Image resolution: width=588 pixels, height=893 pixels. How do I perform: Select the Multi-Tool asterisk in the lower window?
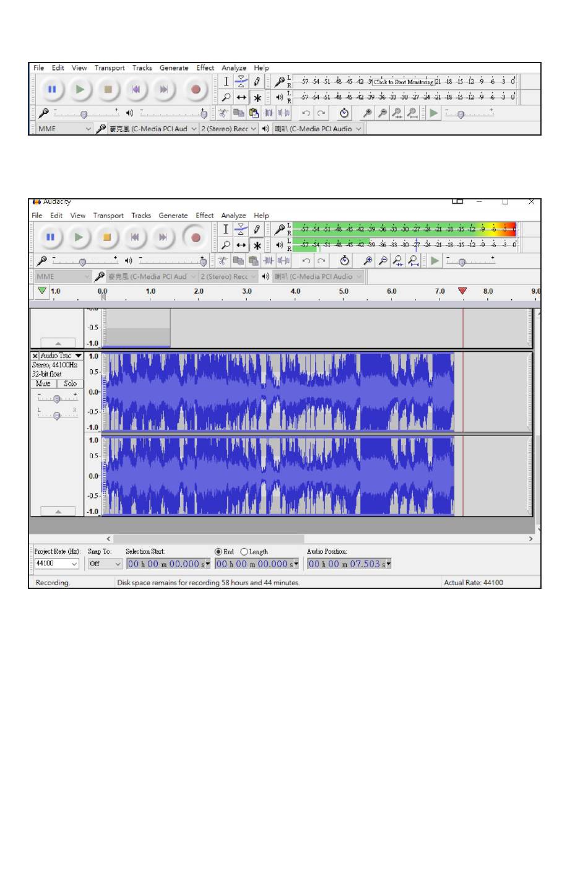(x=257, y=245)
